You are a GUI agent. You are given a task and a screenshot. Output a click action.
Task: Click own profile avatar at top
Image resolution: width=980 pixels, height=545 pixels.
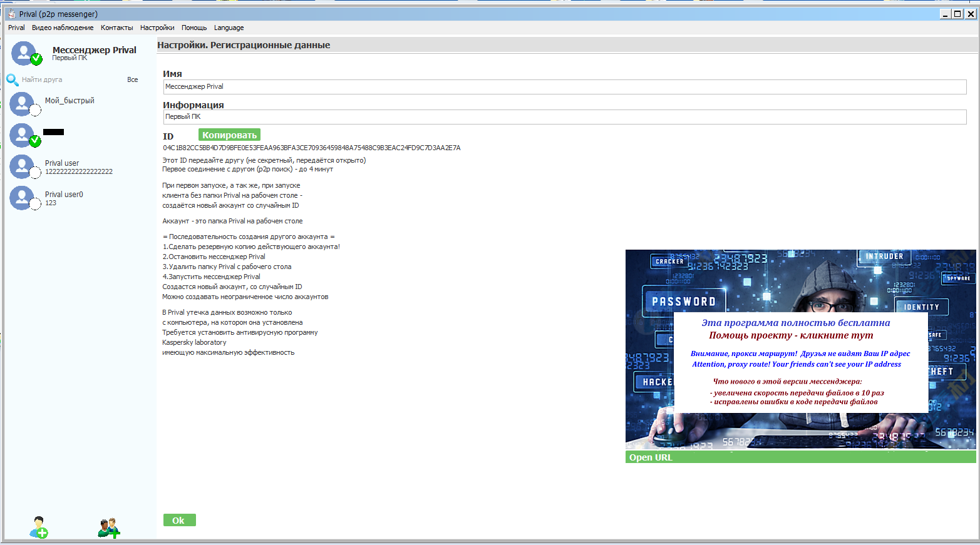24,53
